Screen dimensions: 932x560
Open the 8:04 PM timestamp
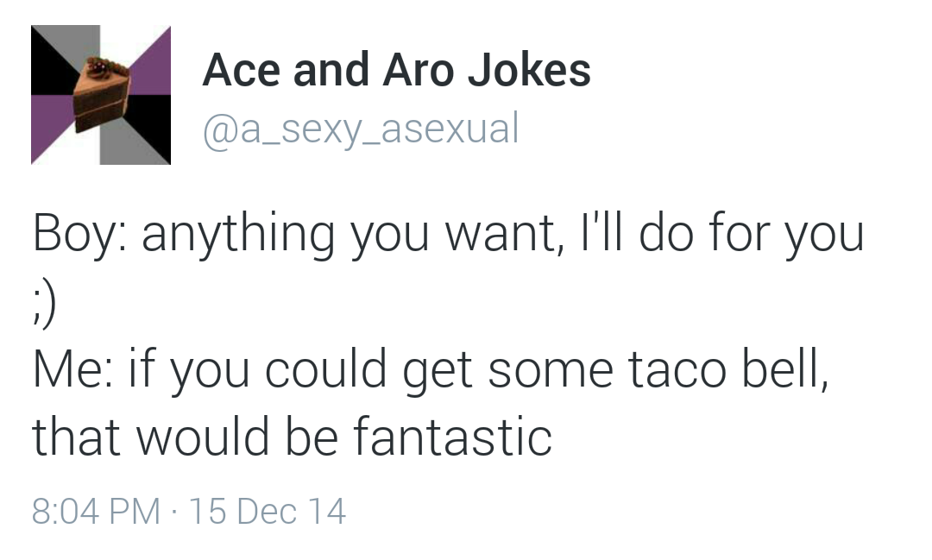pyautogui.click(x=96, y=512)
